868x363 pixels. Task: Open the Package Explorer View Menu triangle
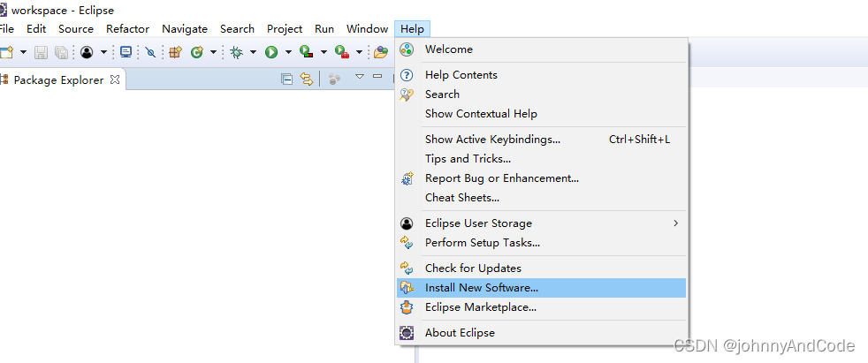coord(359,76)
